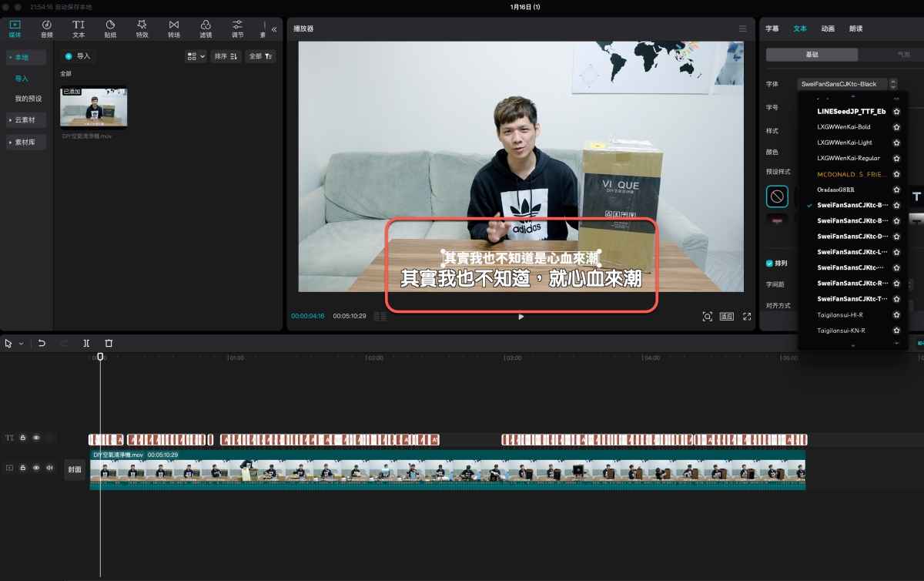Image resolution: width=924 pixels, height=581 pixels.
Task: Favorite the Taigilansui-KN-R font star
Action: point(896,331)
